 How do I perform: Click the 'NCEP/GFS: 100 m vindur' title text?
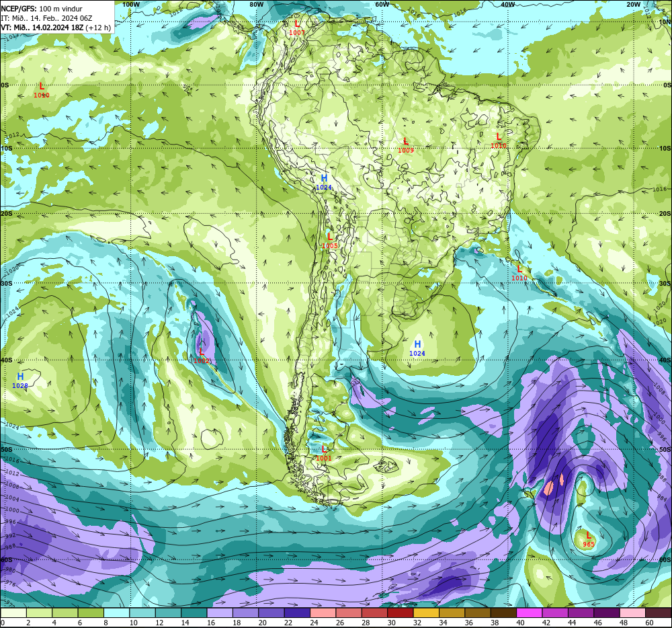click(x=42, y=9)
